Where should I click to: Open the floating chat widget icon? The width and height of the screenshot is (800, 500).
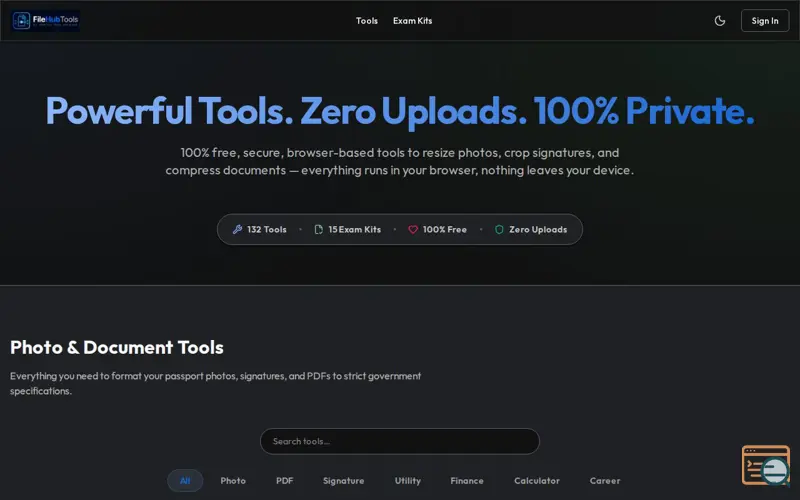coord(766,465)
